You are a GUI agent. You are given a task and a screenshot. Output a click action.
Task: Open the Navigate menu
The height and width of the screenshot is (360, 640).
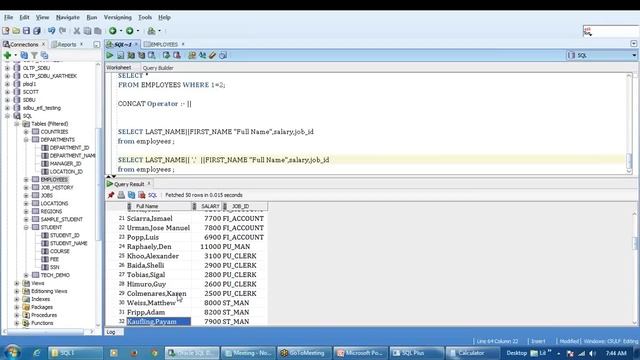(x=68, y=18)
